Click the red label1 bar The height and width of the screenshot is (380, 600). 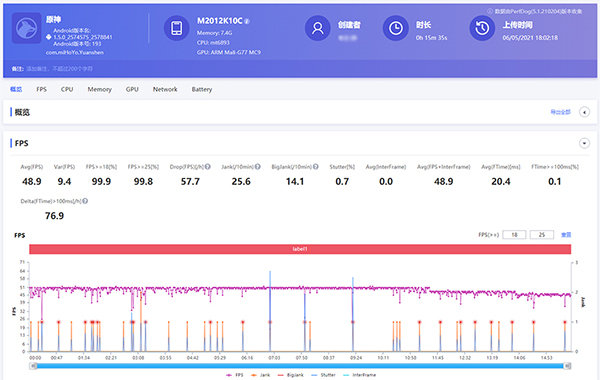(300, 249)
